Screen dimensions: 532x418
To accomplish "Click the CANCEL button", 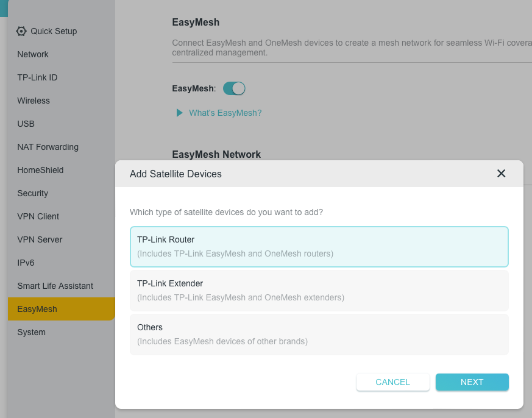I will click(x=392, y=382).
